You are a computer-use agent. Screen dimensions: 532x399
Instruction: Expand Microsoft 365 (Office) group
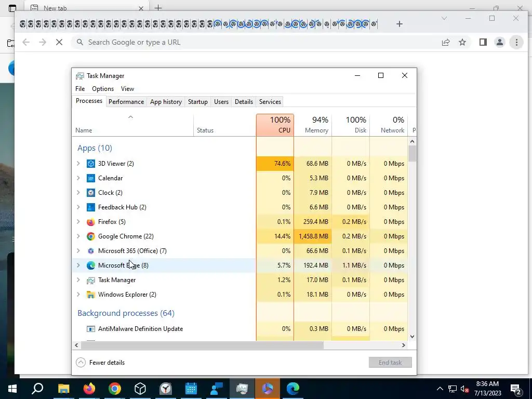(78, 251)
